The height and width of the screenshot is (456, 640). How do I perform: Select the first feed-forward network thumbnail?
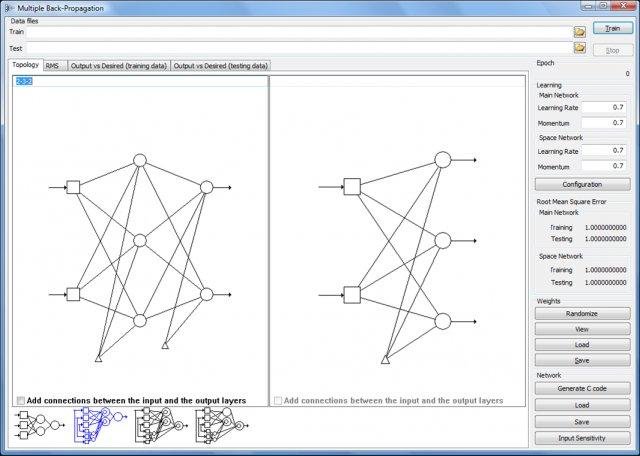click(x=40, y=425)
